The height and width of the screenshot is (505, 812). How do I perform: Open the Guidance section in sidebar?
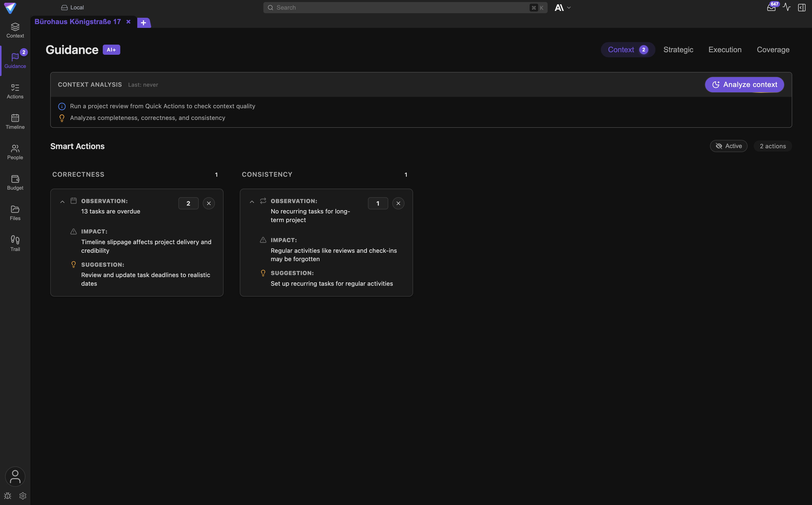click(15, 61)
